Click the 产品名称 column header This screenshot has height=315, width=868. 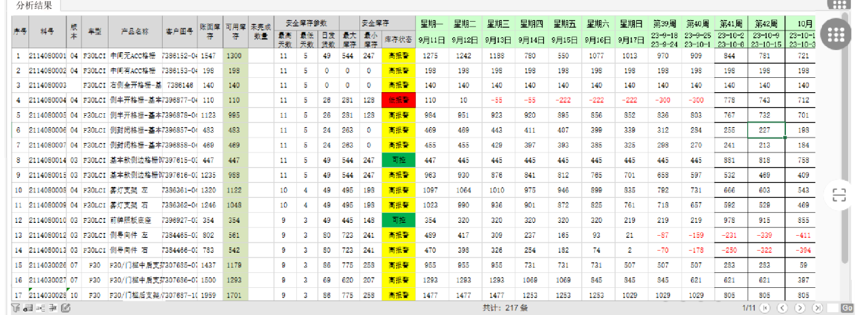tap(135, 32)
